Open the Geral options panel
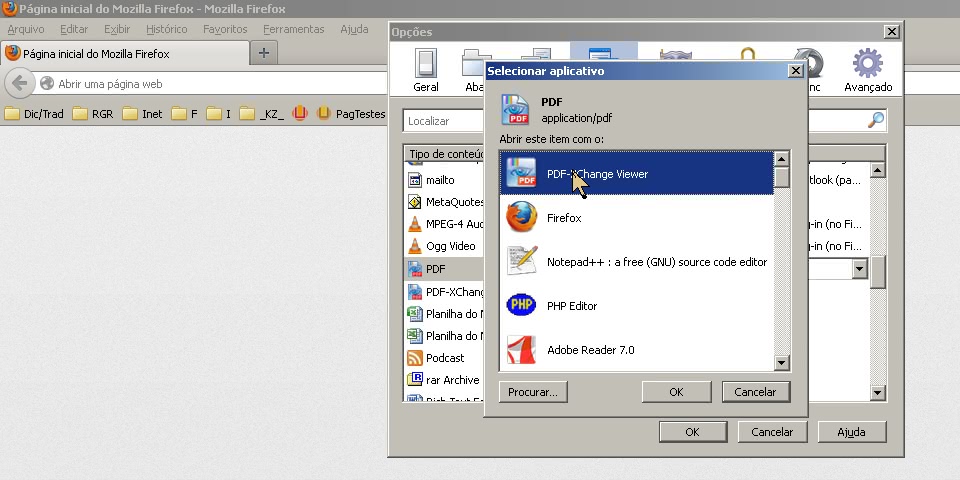The image size is (960, 480). (426, 70)
